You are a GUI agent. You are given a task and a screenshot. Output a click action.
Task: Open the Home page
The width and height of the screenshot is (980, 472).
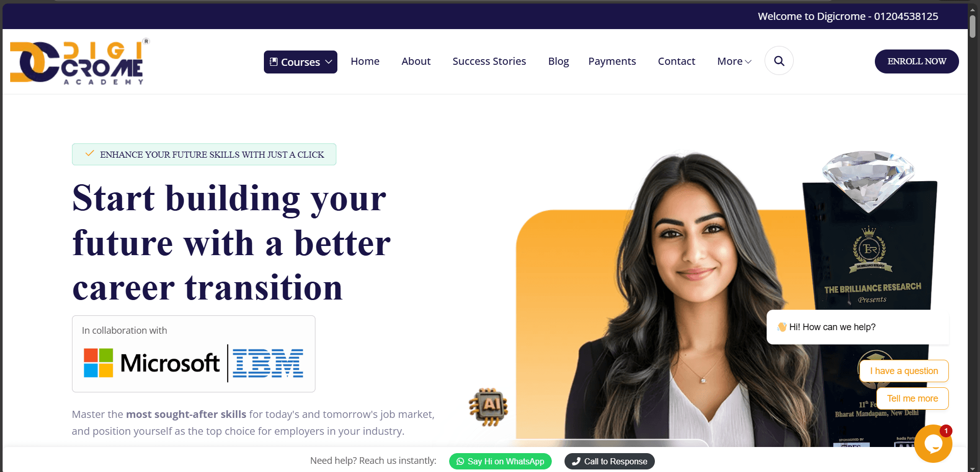pos(365,61)
